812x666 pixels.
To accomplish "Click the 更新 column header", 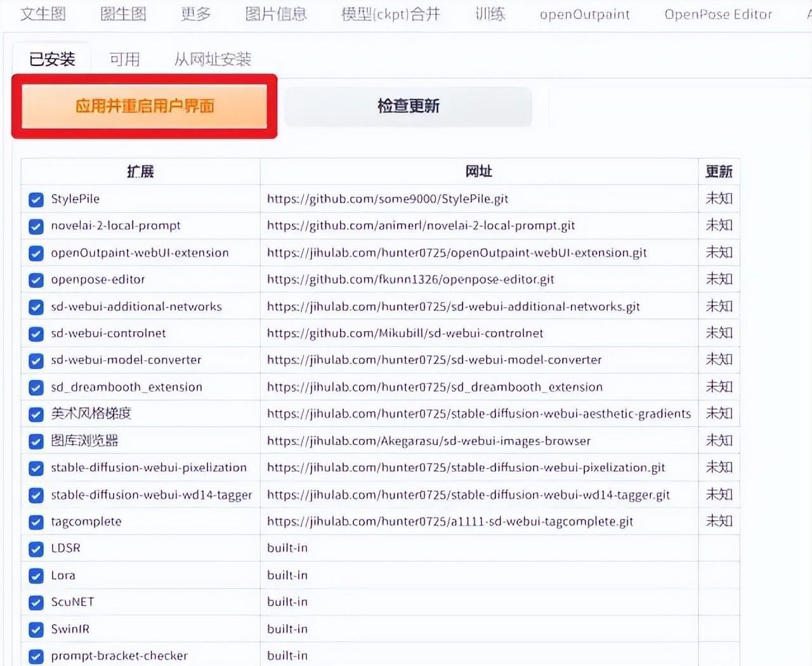I will (719, 172).
